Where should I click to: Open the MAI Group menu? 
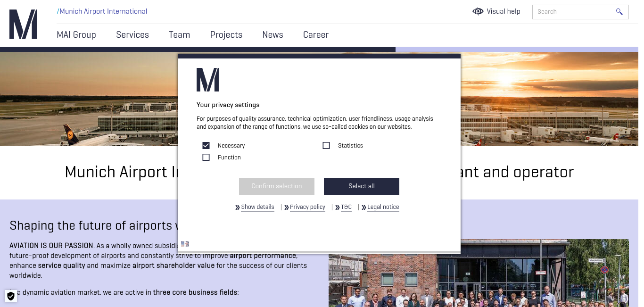(x=76, y=35)
